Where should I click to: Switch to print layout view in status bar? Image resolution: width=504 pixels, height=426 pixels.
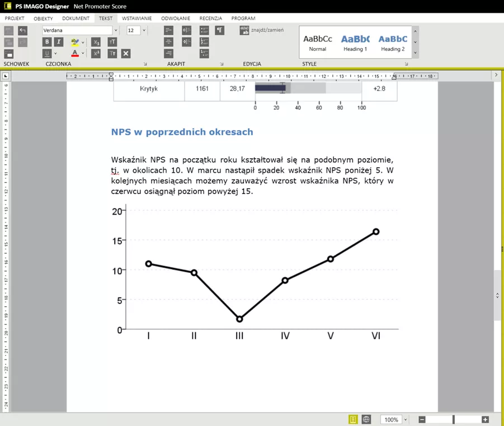coord(354,419)
